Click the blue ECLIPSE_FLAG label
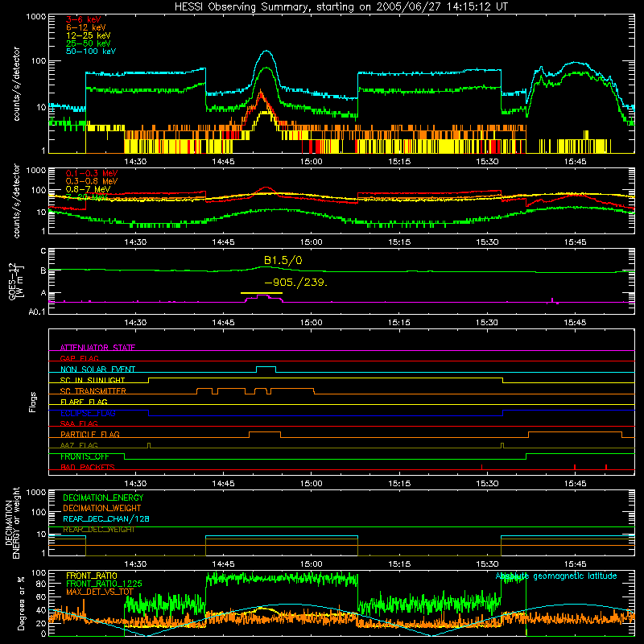644x644 pixels. click(88, 413)
